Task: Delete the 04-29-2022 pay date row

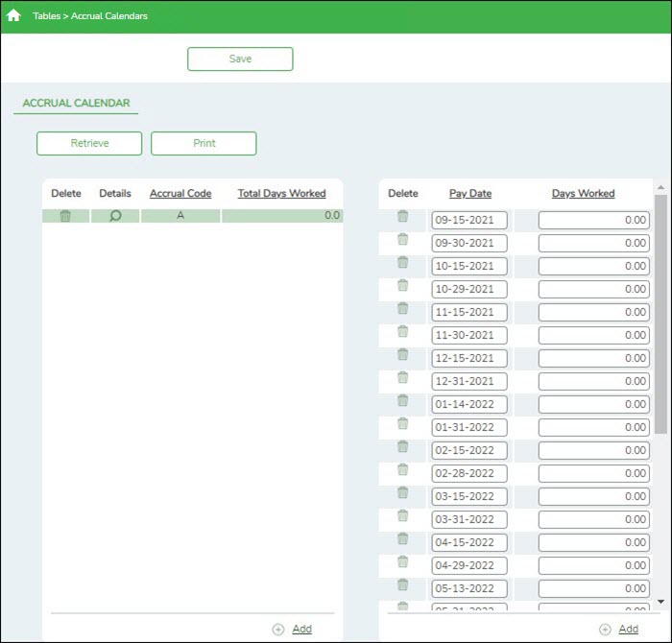Action: click(402, 561)
